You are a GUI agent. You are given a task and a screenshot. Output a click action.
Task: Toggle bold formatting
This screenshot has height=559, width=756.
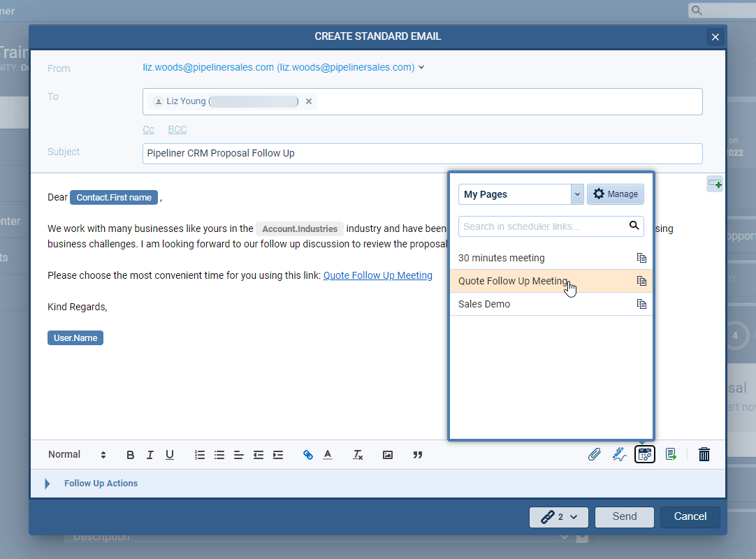131,455
